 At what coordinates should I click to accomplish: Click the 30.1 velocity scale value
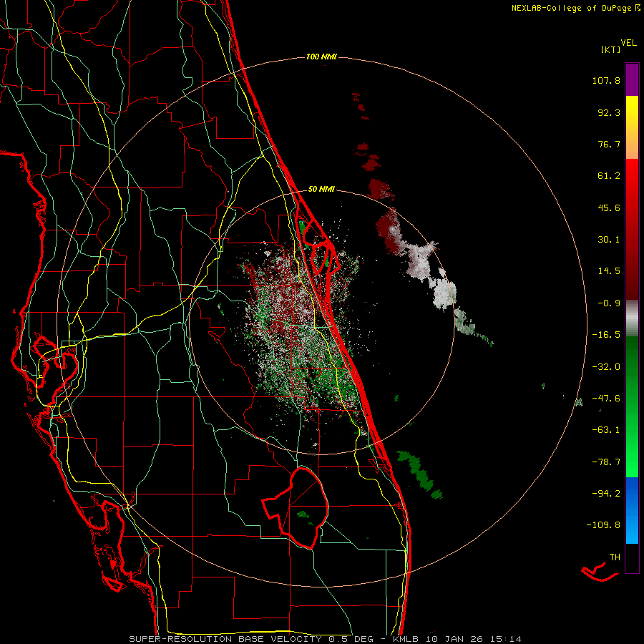(609, 240)
